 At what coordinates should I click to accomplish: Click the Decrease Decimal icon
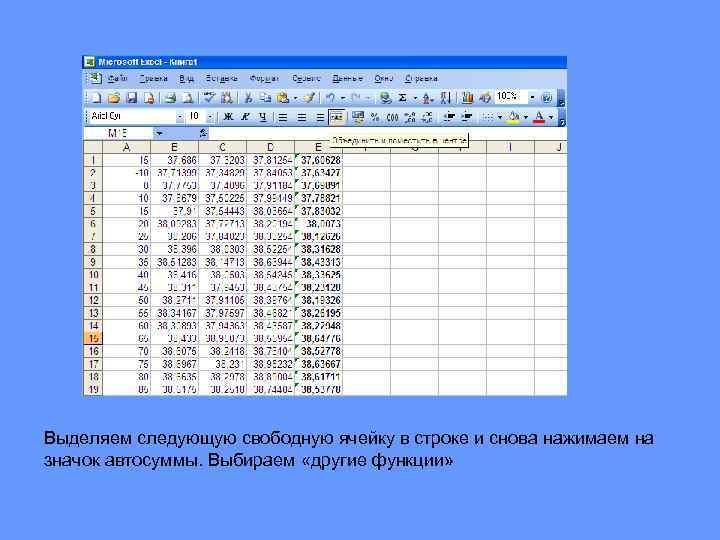[x=427, y=117]
